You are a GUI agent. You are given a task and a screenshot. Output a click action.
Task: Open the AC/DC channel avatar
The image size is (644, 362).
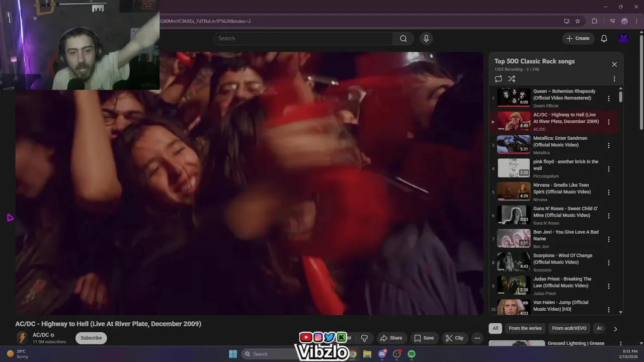coord(22,338)
